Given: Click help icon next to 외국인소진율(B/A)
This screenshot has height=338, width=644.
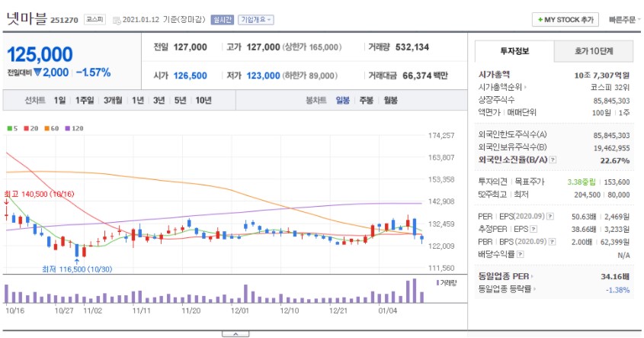Looking at the screenshot, I should coord(553,160).
